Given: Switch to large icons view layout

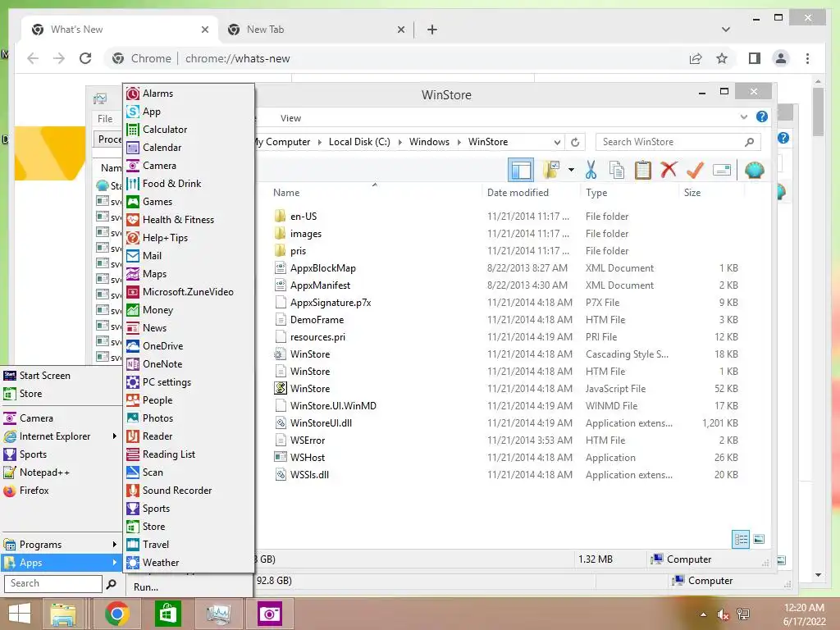Looking at the screenshot, I should (x=759, y=540).
